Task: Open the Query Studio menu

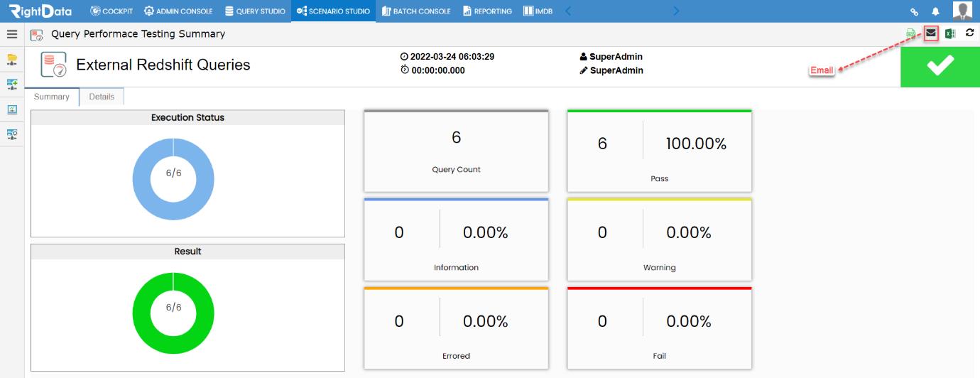Action: point(255,11)
